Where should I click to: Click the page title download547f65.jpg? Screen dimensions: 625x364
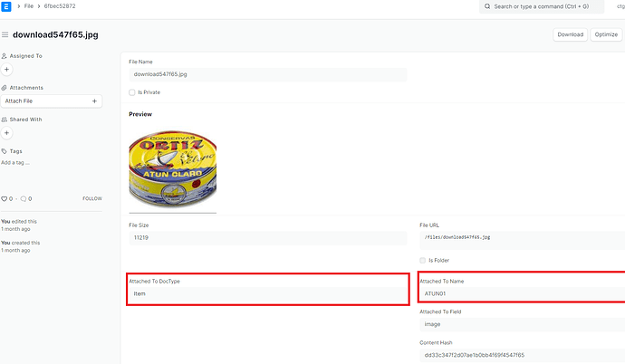pyautogui.click(x=55, y=34)
